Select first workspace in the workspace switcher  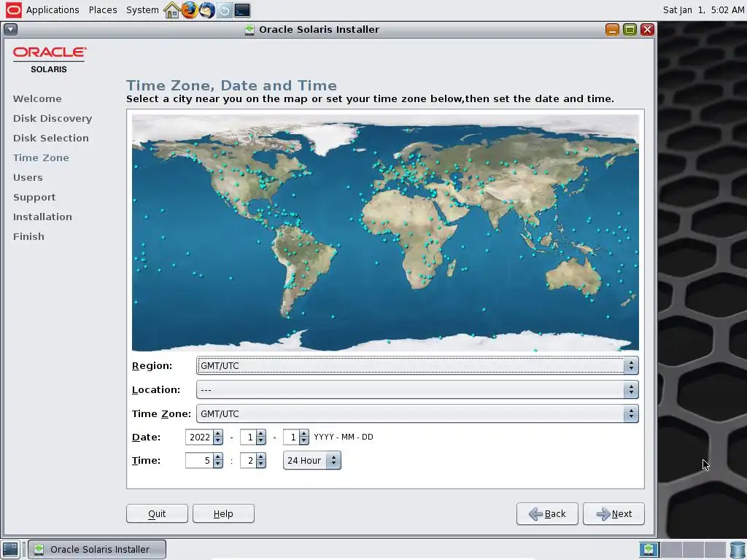point(649,549)
